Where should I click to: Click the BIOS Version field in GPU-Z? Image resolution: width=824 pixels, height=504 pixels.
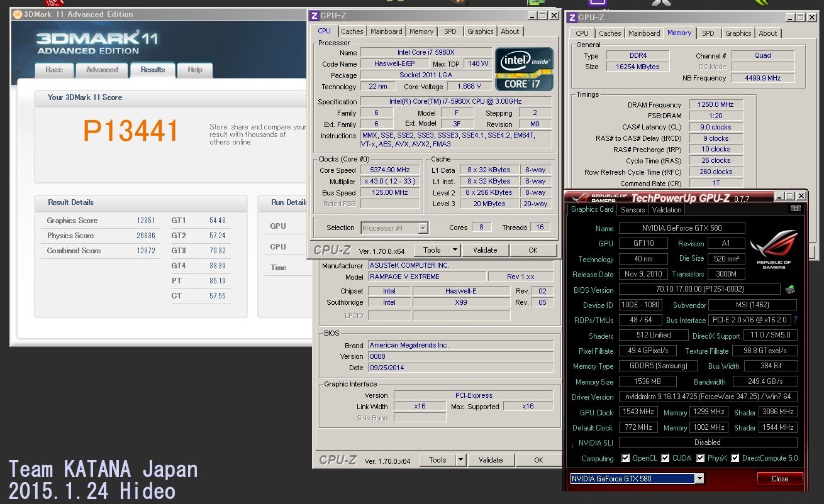[x=699, y=290]
